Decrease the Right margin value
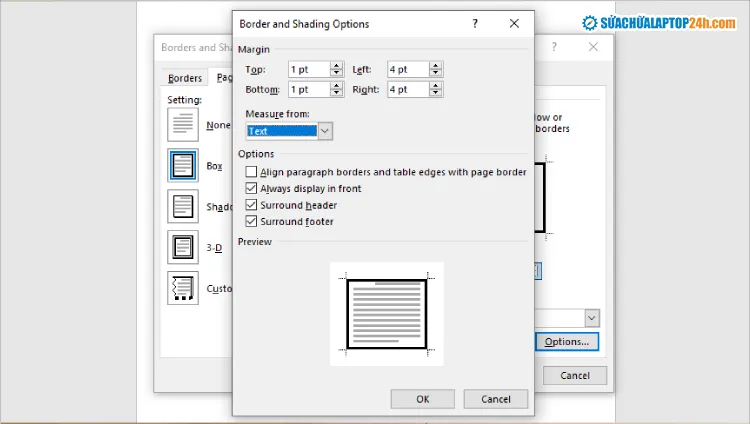 (435, 93)
